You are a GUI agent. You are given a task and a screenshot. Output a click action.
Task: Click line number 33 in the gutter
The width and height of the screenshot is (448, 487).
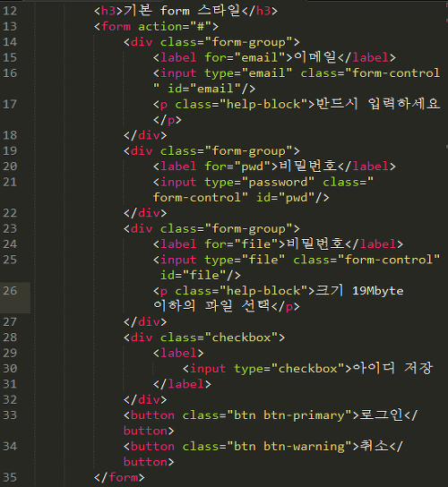10,415
